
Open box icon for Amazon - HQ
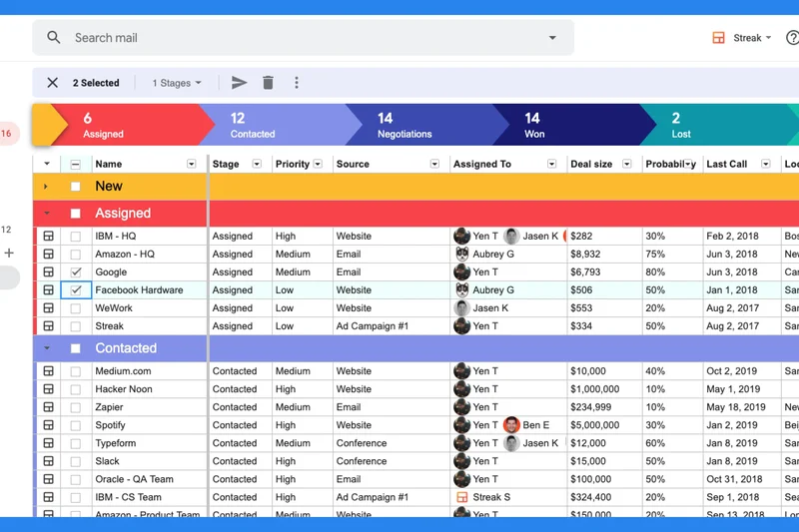48,254
